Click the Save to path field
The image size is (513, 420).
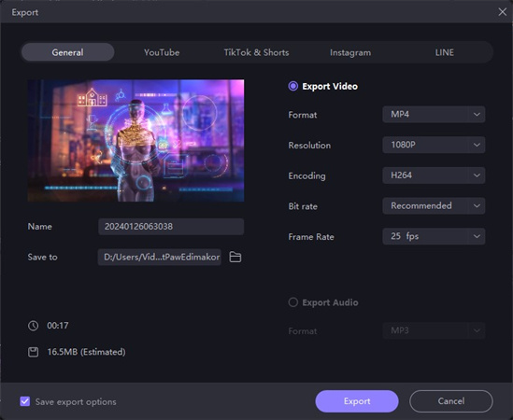tap(160, 257)
